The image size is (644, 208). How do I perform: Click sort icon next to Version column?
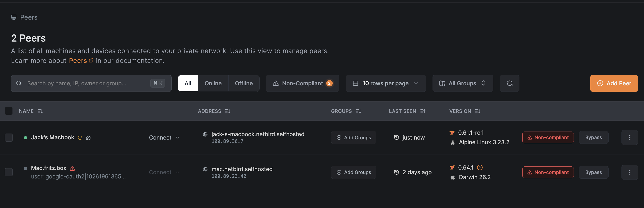[x=478, y=111]
